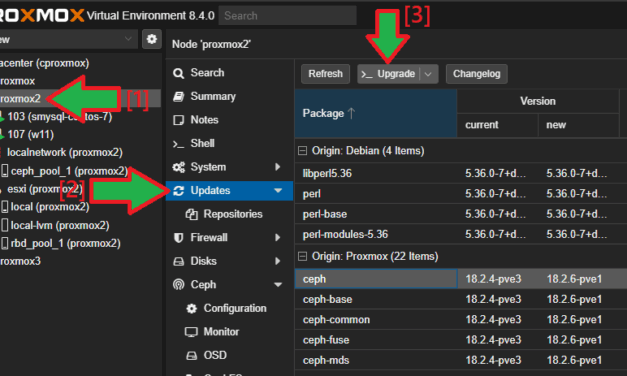Expand the System submenu arrow
The height and width of the screenshot is (376, 627).
(278, 167)
